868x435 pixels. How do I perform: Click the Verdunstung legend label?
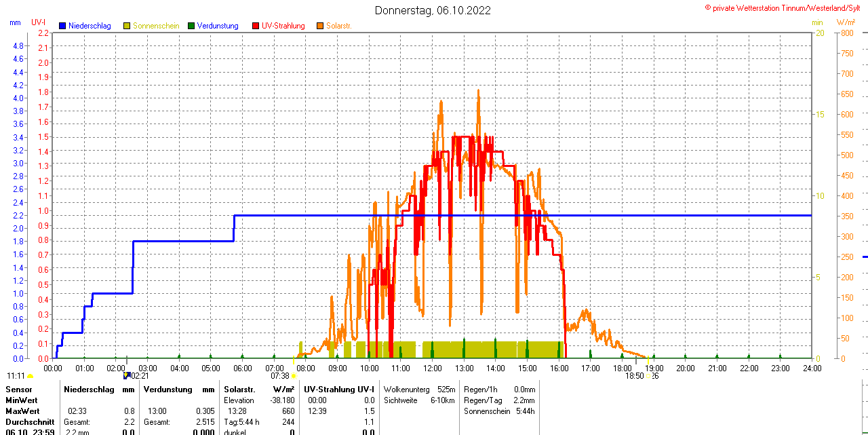pyautogui.click(x=218, y=26)
